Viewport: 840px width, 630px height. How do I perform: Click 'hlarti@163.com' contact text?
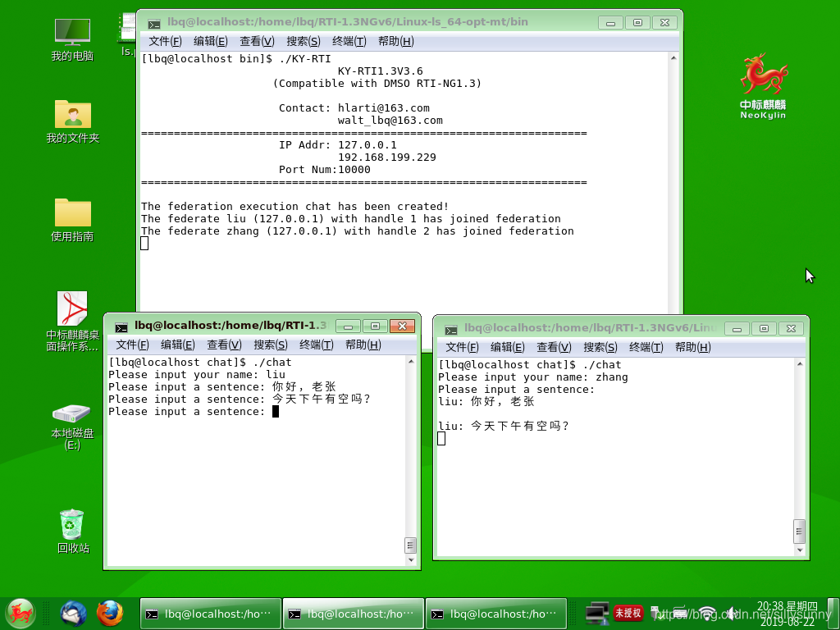pos(384,108)
